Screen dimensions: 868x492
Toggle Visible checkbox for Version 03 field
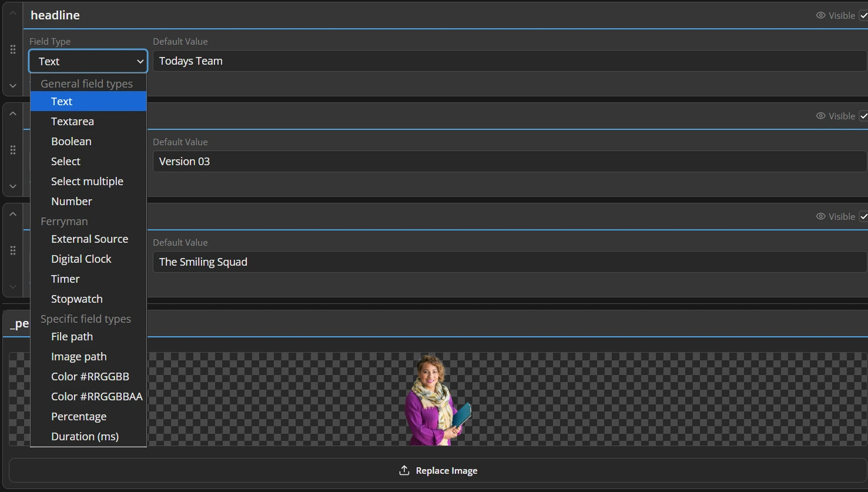coord(863,116)
